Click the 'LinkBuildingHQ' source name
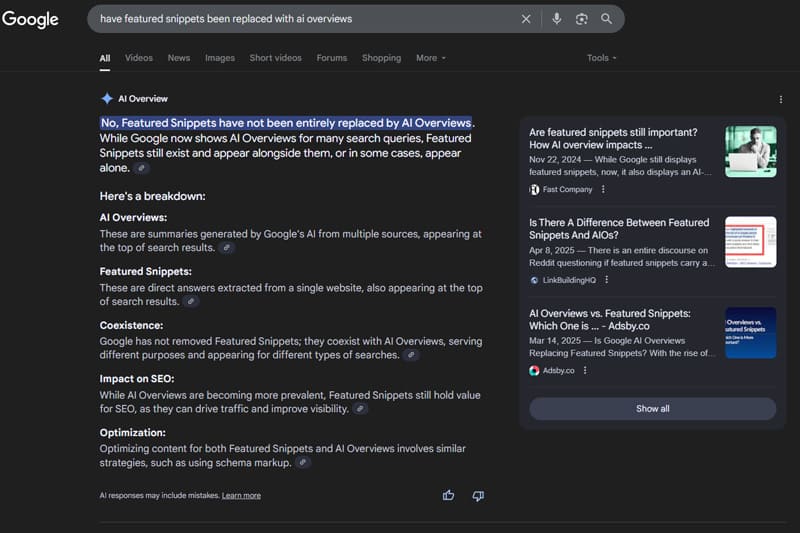Image resolution: width=800 pixels, height=533 pixels. tap(569, 280)
